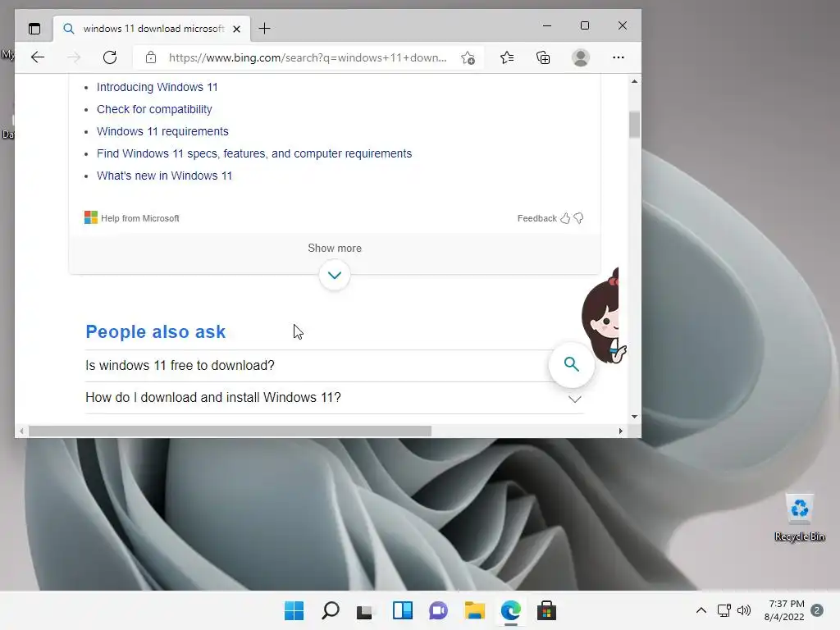
Task: Open Microsoft Store from taskbar
Action: (547, 610)
